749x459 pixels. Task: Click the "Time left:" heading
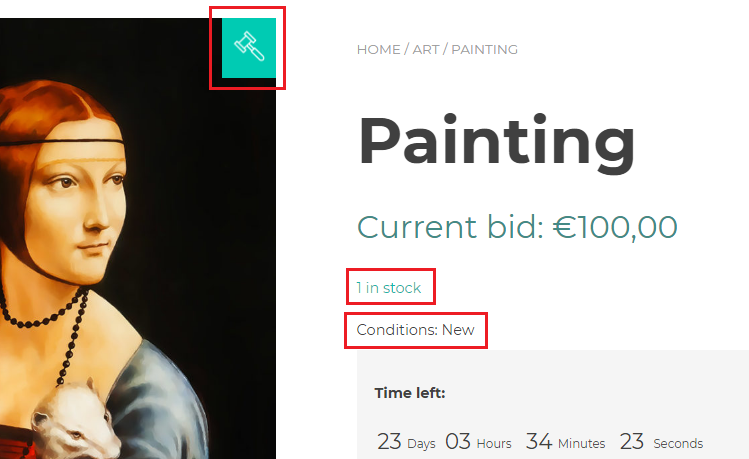[410, 393]
